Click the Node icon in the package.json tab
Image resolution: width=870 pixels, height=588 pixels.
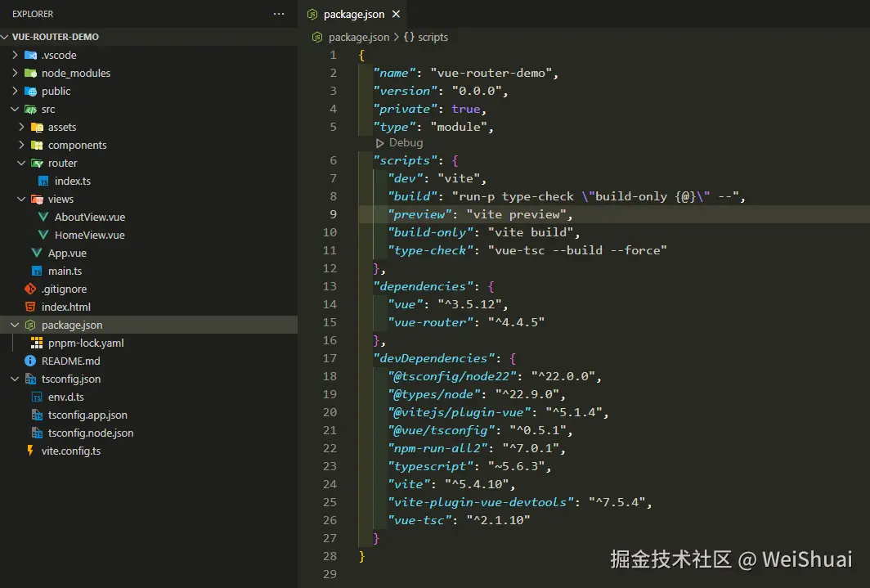click(312, 15)
